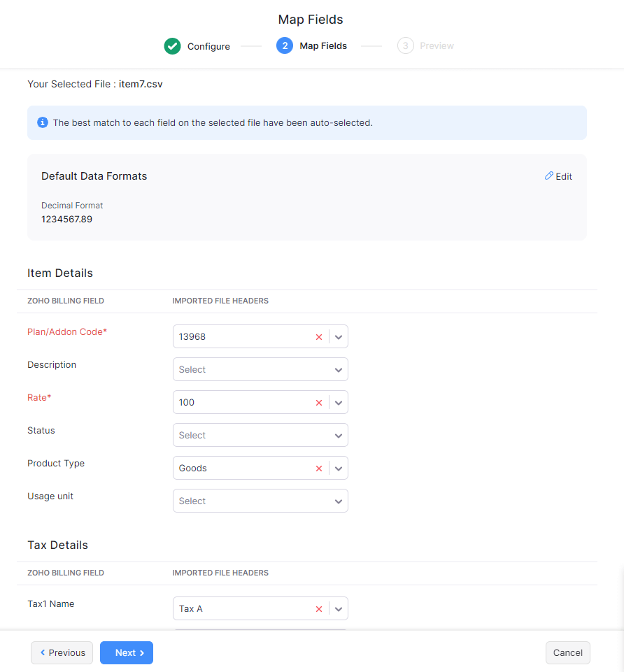Click the Plan/Addon Code* label
The width and height of the screenshot is (624, 672).
pos(67,331)
